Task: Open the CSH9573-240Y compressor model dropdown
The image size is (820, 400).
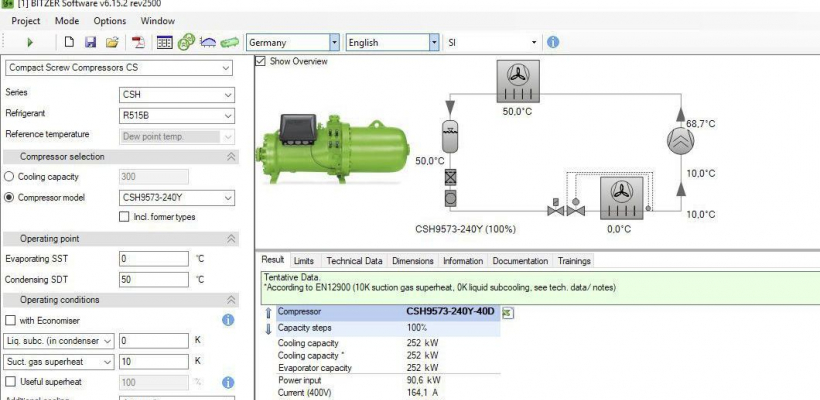Action: (x=177, y=198)
